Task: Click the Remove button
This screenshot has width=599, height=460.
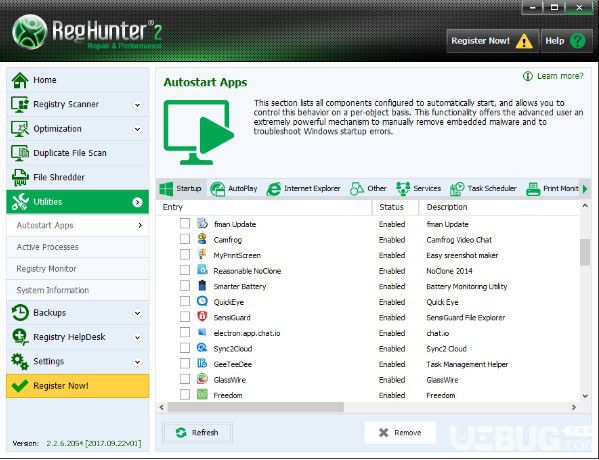Action: coord(400,433)
